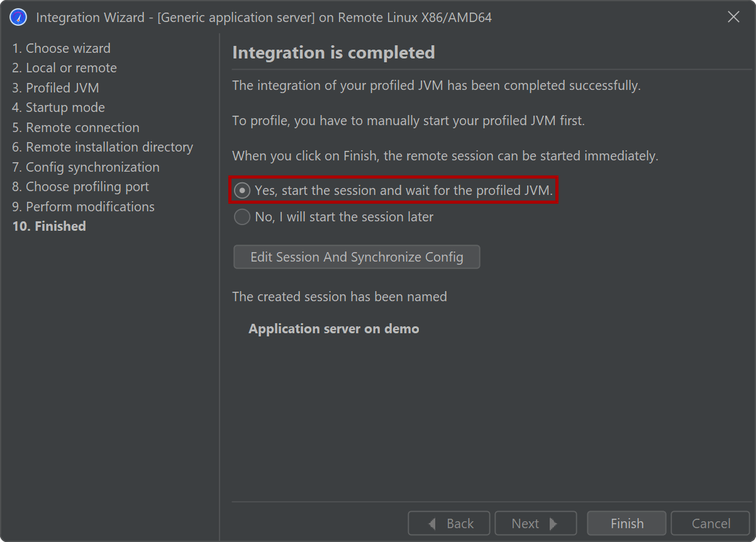Click the Cancel button
Screen dimensions: 756x542
pos(711,523)
